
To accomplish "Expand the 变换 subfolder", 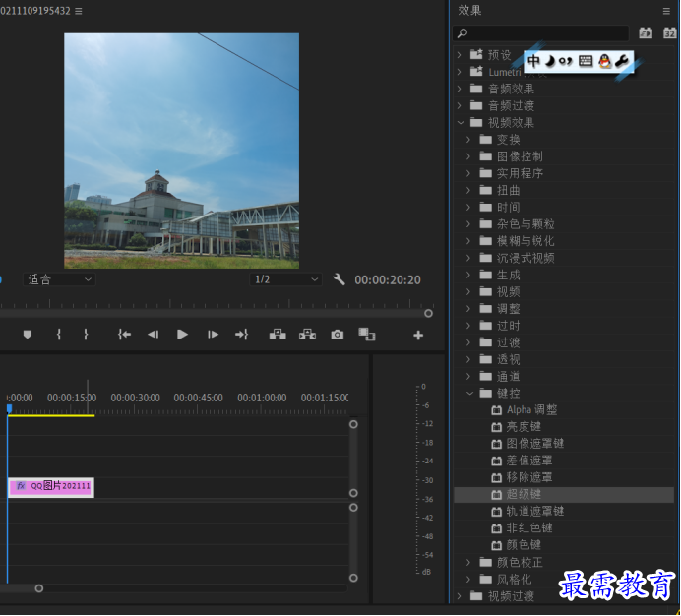I will [x=468, y=140].
